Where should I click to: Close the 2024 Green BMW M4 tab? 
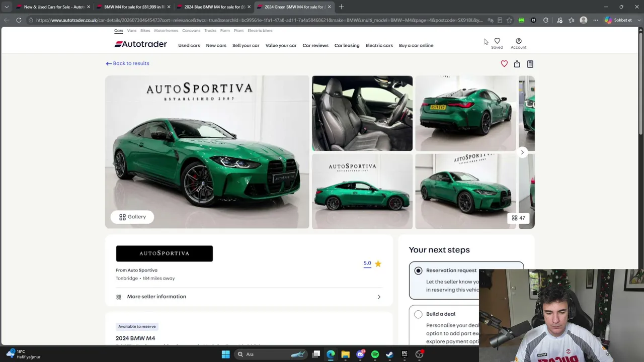click(x=329, y=7)
